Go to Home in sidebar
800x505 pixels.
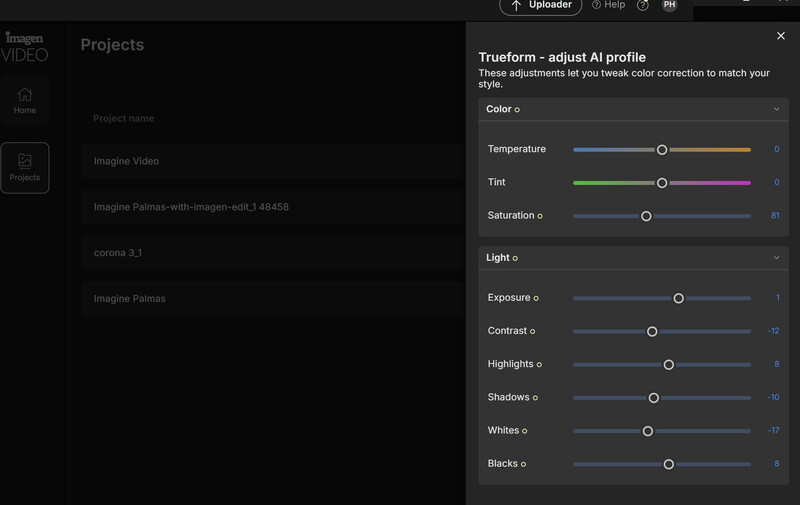(x=24, y=101)
